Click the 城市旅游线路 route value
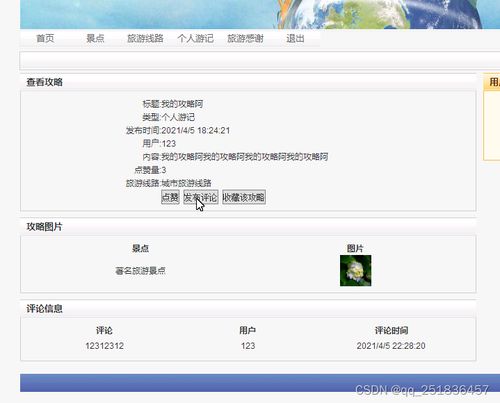 [x=186, y=183]
